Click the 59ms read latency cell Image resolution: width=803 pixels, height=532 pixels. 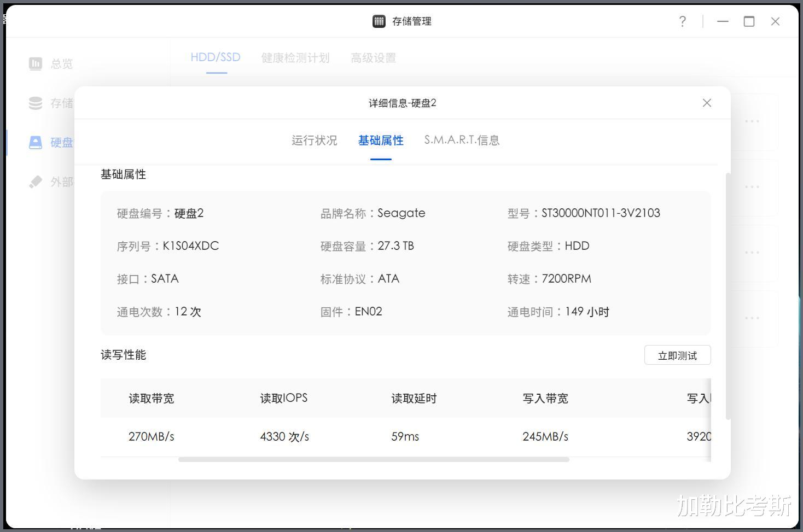(x=405, y=437)
